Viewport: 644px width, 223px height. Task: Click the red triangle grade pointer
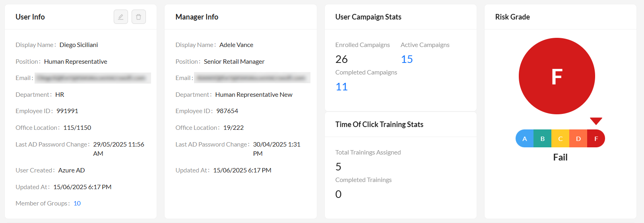[x=596, y=121]
